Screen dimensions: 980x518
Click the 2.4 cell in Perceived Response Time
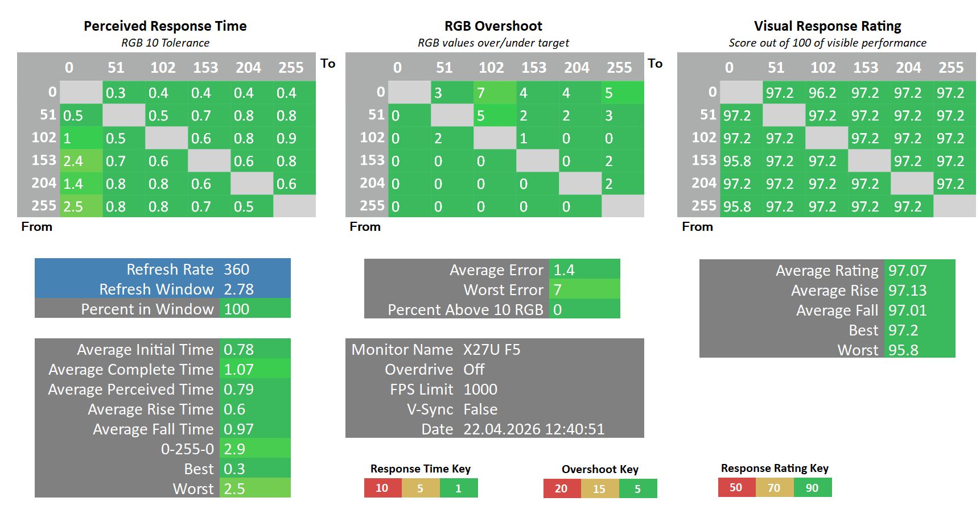coord(81,161)
